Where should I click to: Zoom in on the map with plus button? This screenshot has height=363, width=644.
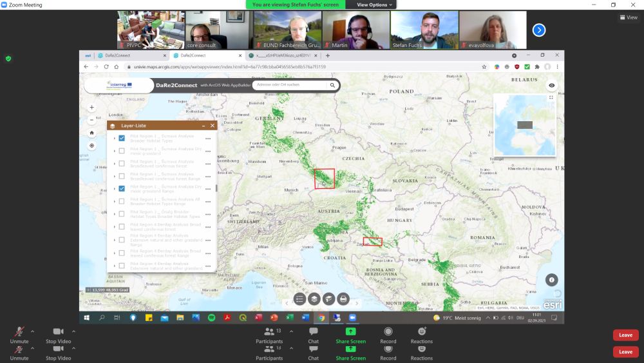(x=91, y=107)
